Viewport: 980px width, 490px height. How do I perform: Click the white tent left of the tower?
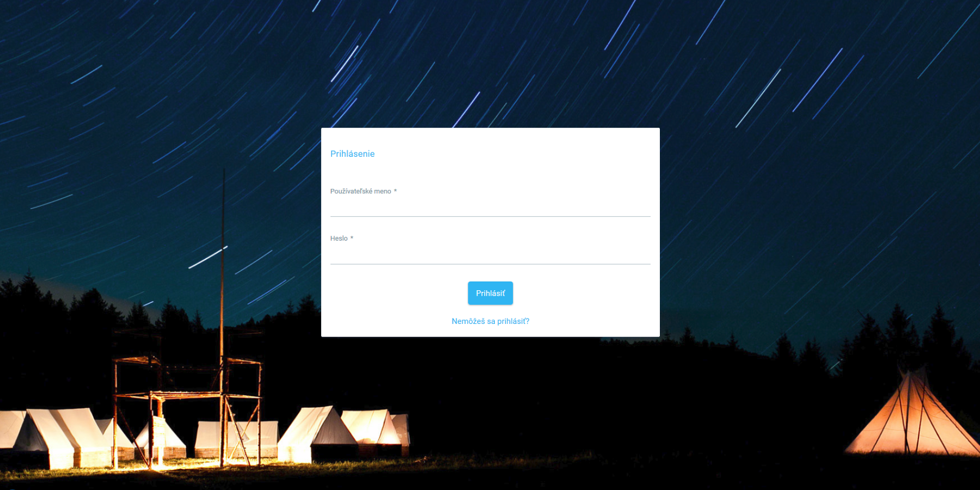(60, 436)
